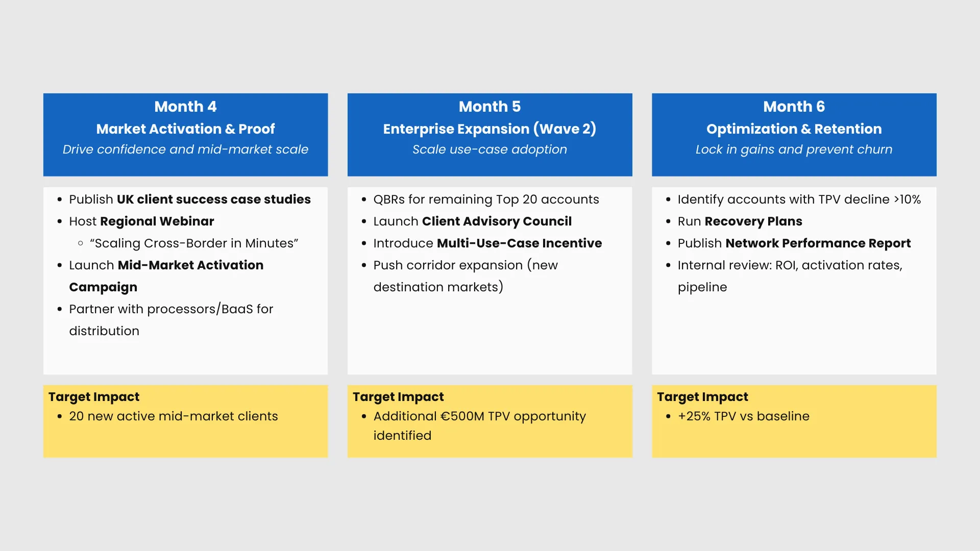Screen dimensions: 980x551
Task: Click the 'Launch Client Advisory Council' bullet
Action: click(472, 221)
